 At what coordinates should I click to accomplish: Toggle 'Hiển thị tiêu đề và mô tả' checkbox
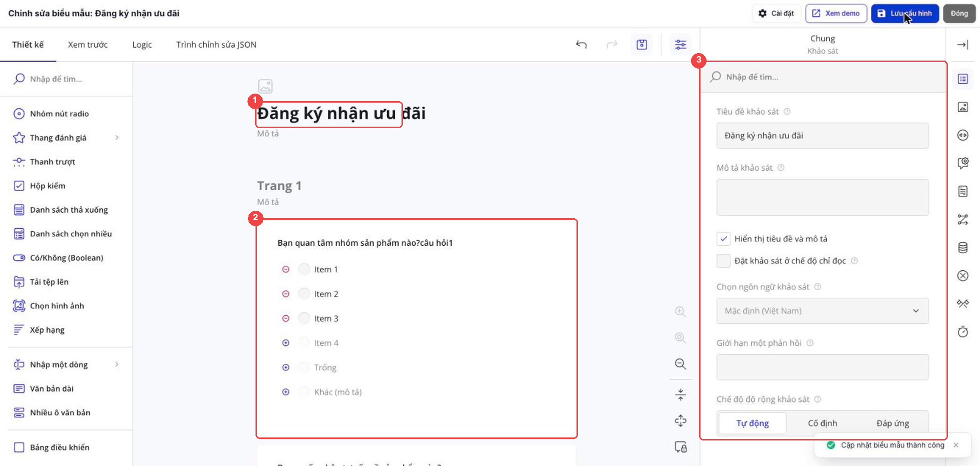click(x=723, y=239)
